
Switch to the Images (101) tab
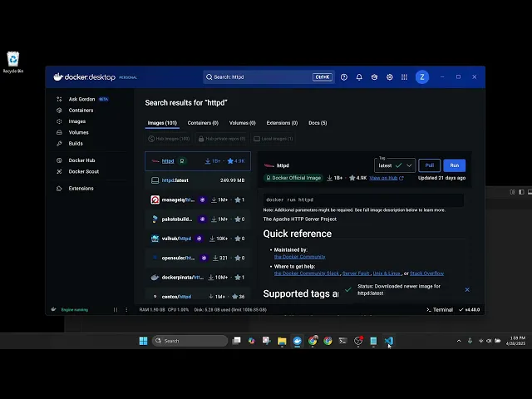click(x=162, y=123)
